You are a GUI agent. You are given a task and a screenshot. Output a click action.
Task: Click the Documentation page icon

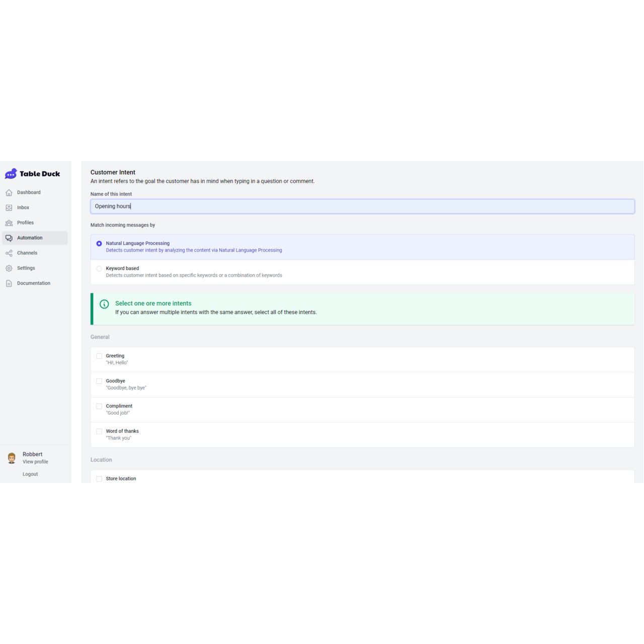[x=9, y=283]
